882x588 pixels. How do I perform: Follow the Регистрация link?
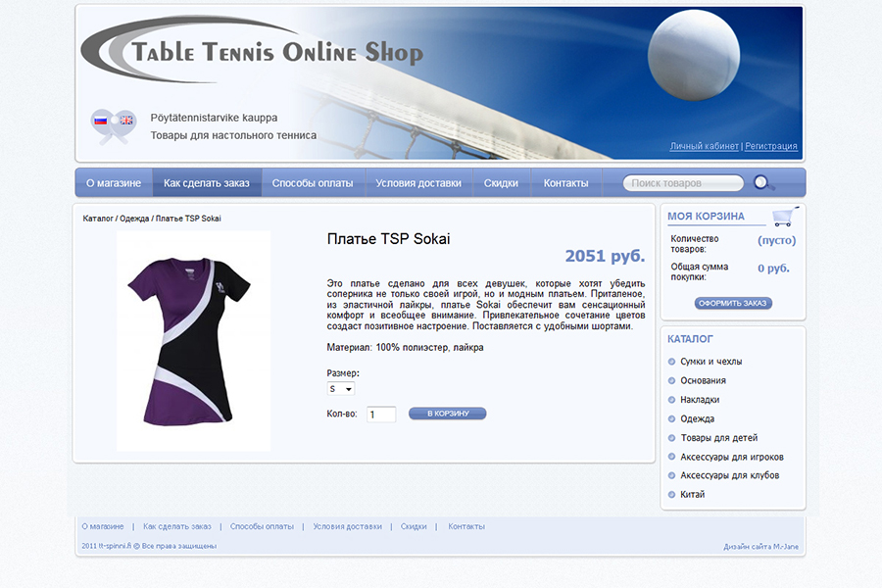click(771, 146)
